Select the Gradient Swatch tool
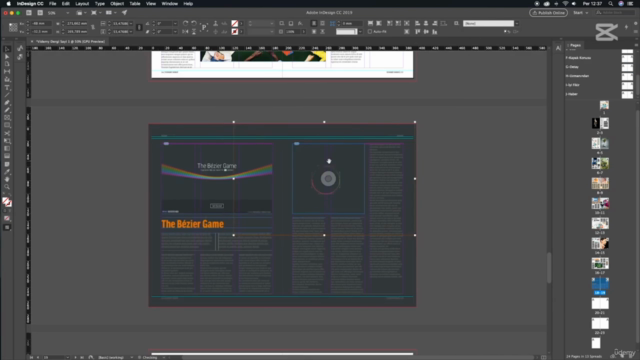Viewport: 640px width, 360px height. pyautogui.click(x=7, y=149)
